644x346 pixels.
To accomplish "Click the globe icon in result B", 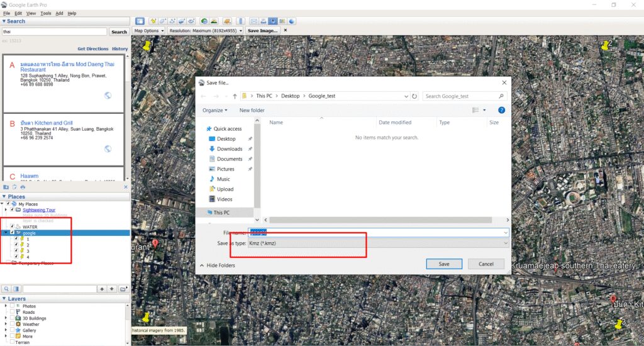I will 108,148.
